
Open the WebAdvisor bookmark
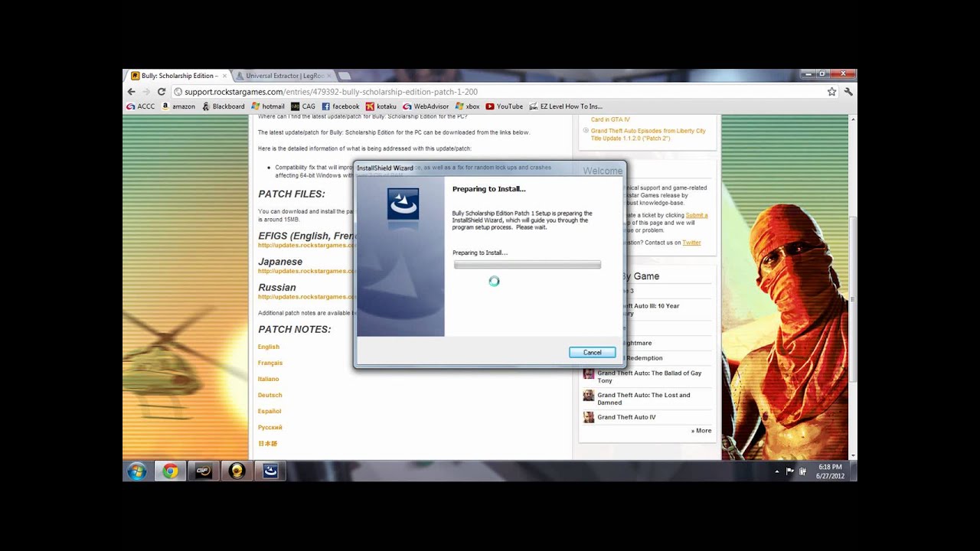pos(426,106)
